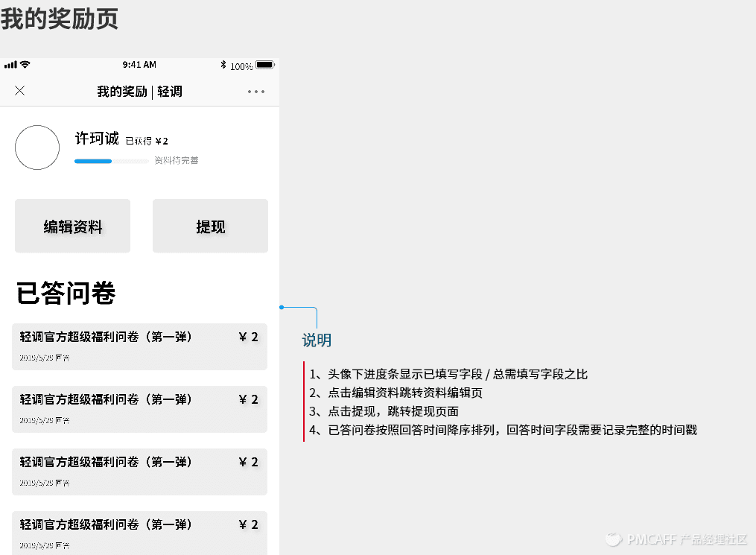Click the 提现 button
Viewport: 756px width, 555px height.
(x=210, y=226)
